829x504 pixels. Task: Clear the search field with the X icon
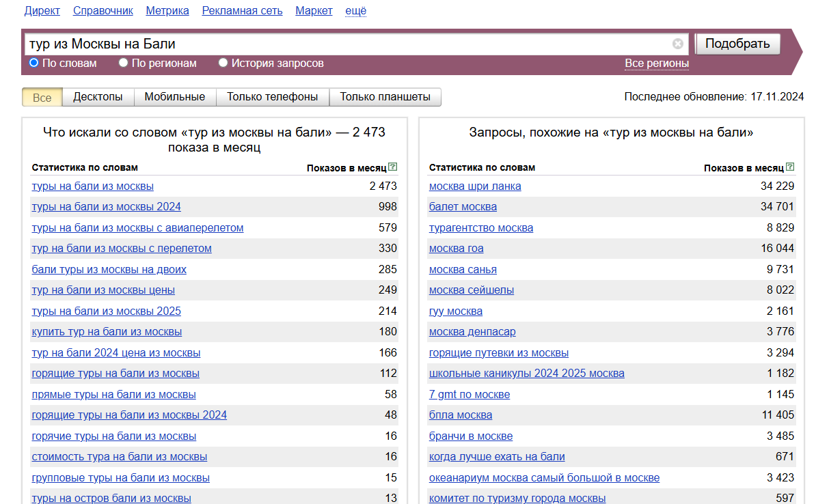(x=677, y=44)
